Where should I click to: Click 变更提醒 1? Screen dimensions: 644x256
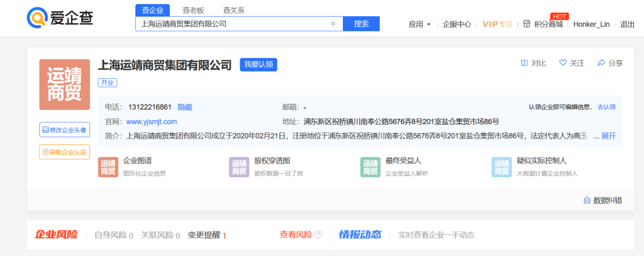point(207,236)
